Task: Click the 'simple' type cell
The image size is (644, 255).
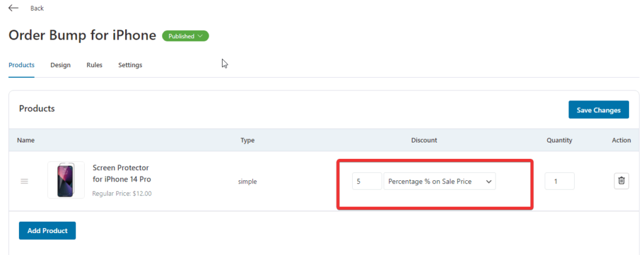Action: click(x=247, y=182)
